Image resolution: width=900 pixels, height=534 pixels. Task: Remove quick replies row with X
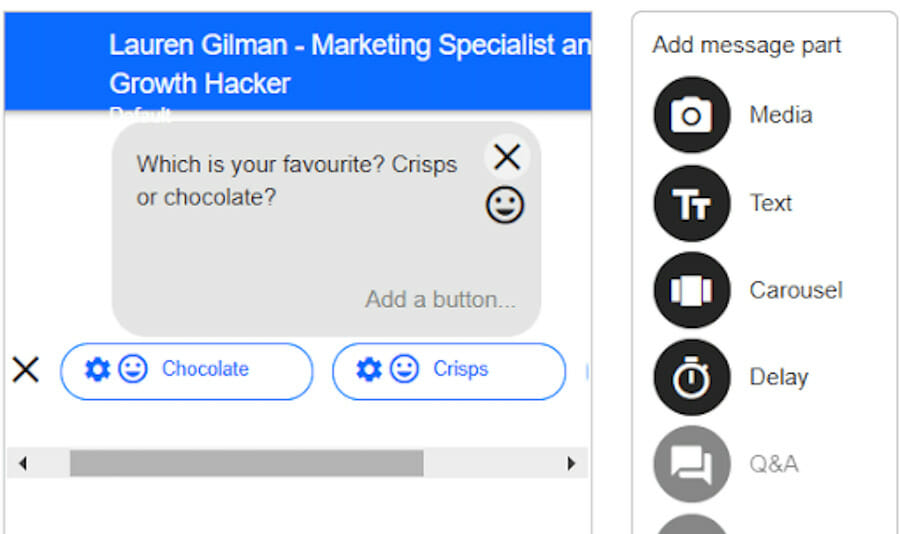[26, 370]
